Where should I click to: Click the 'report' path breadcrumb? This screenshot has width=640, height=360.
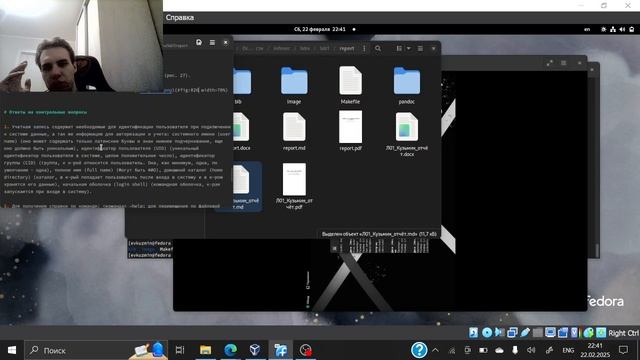click(347, 49)
